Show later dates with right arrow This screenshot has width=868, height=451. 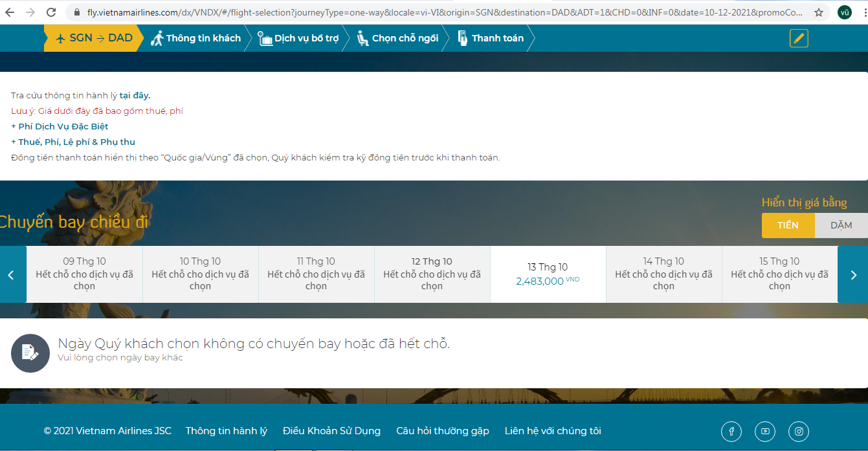click(x=853, y=274)
